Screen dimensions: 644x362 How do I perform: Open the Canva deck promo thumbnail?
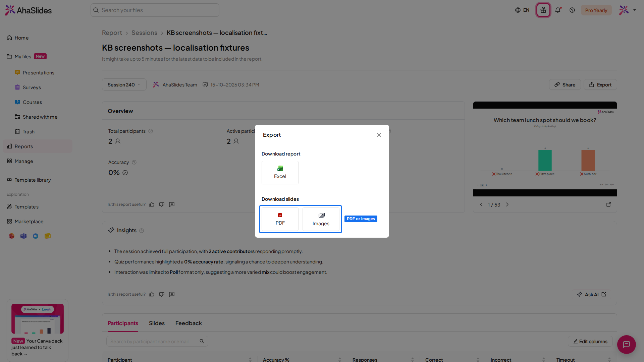[38, 318]
